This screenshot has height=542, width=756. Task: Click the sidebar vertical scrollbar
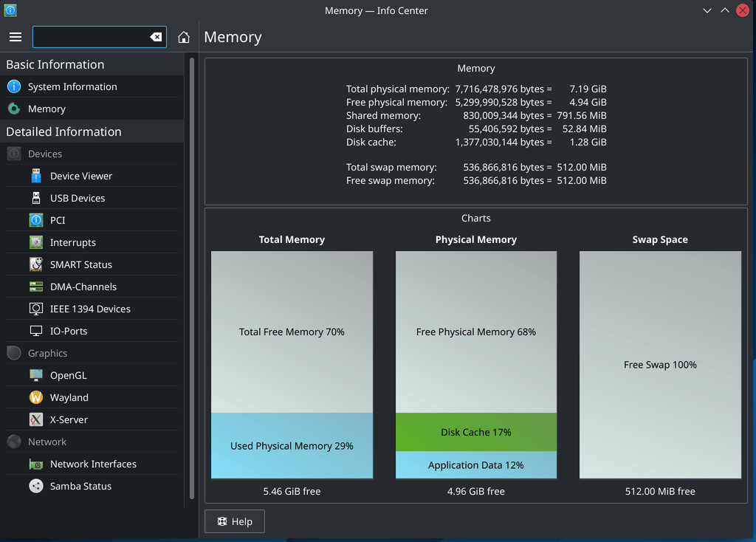192,278
